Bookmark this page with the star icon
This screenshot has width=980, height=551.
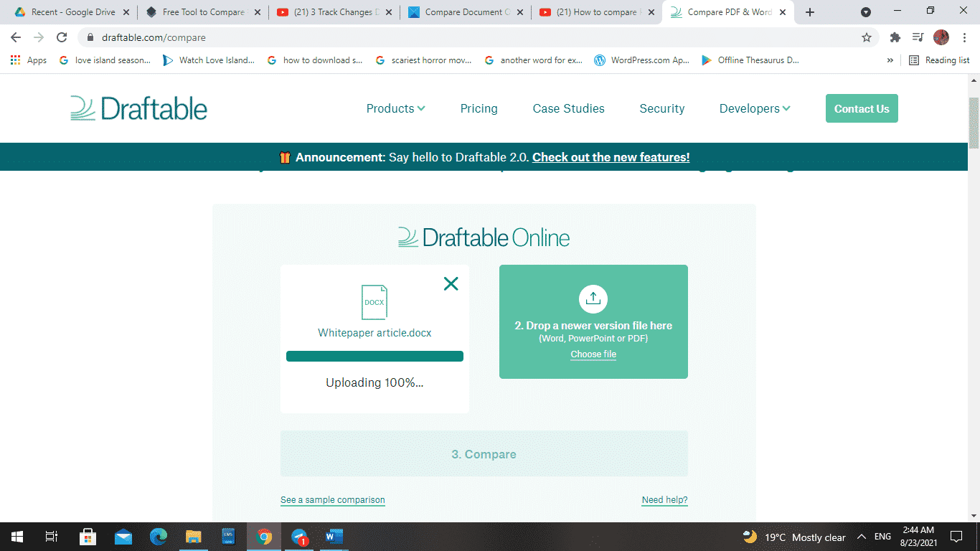click(867, 37)
